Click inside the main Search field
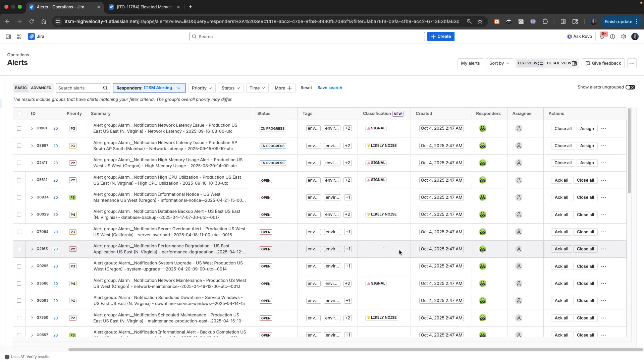 click(x=307, y=37)
